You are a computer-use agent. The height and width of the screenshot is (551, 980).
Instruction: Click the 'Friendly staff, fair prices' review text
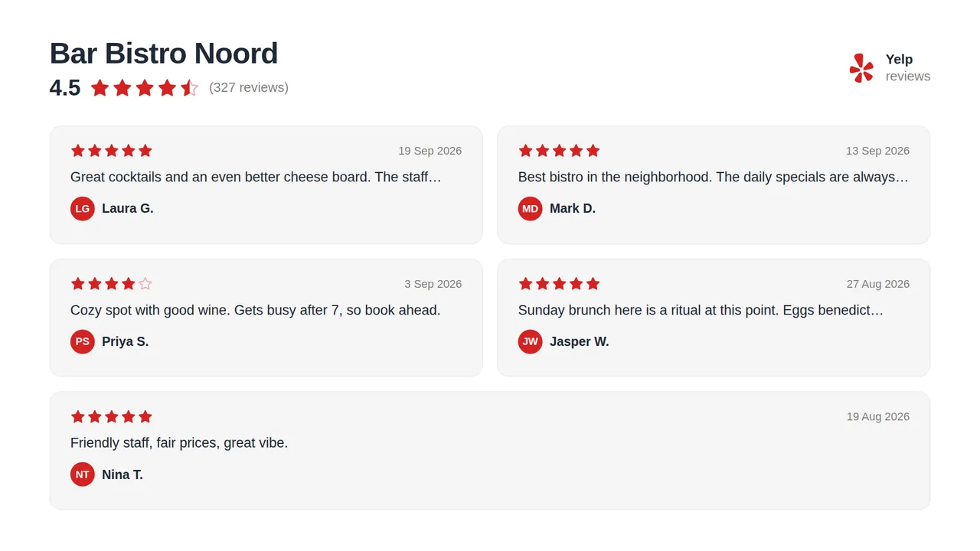pyautogui.click(x=179, y=443)
